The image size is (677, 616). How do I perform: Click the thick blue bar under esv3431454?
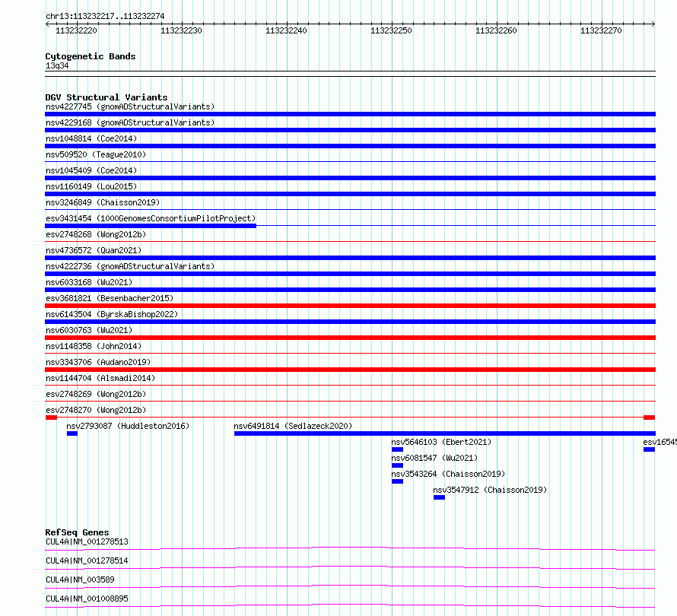click(151, 226)
